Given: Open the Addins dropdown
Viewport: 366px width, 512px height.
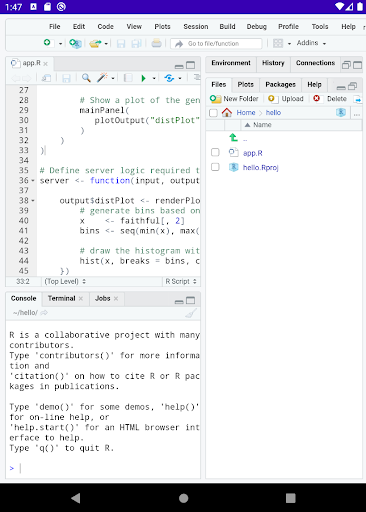Looking at the screenshot, I should click(311, 43).
